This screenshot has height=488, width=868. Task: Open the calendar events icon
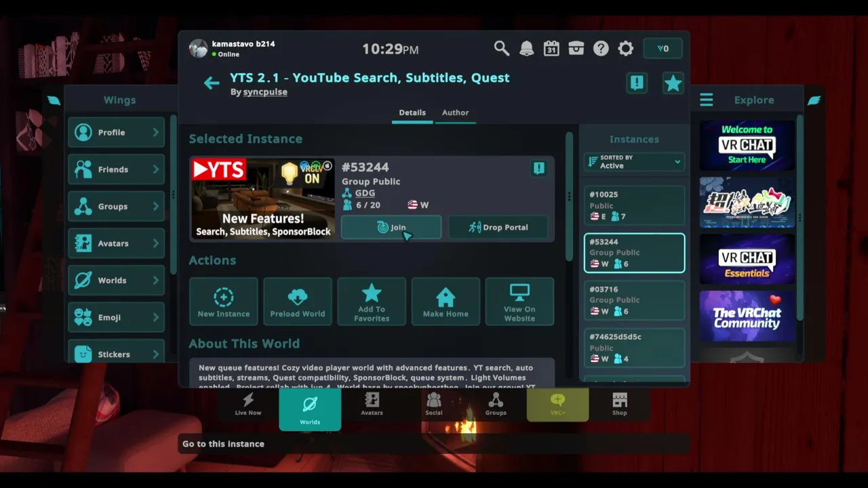(551, 48)
